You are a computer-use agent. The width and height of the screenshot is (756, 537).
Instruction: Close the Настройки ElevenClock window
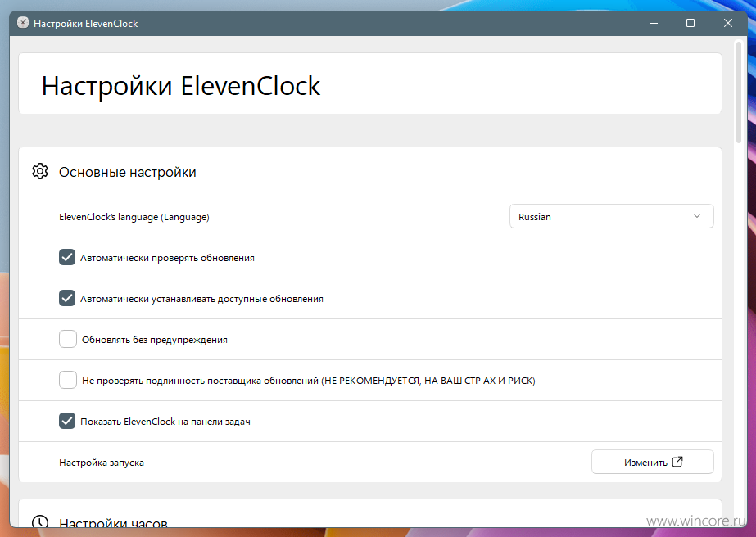(728, 23)
